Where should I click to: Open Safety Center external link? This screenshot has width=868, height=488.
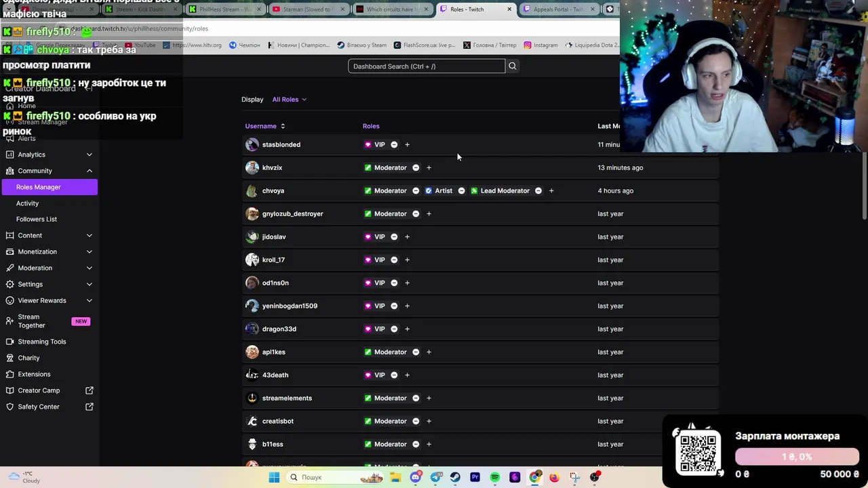coord(49,407)
